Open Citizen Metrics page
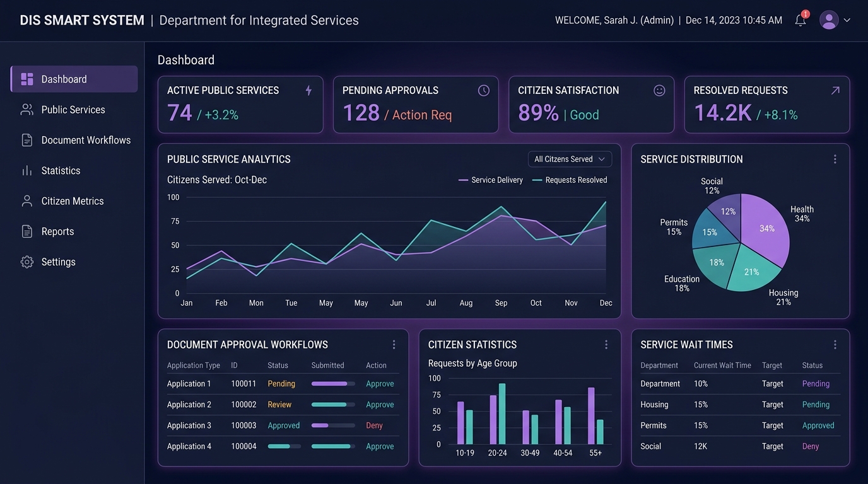This screenshot has width=868, height=484. (74, 201)
